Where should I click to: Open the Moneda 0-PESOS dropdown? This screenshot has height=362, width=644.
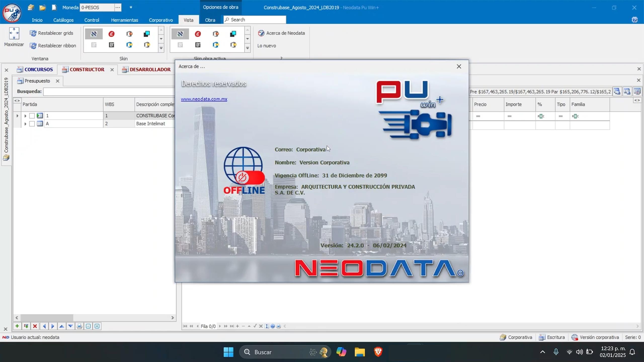point(117,7)
